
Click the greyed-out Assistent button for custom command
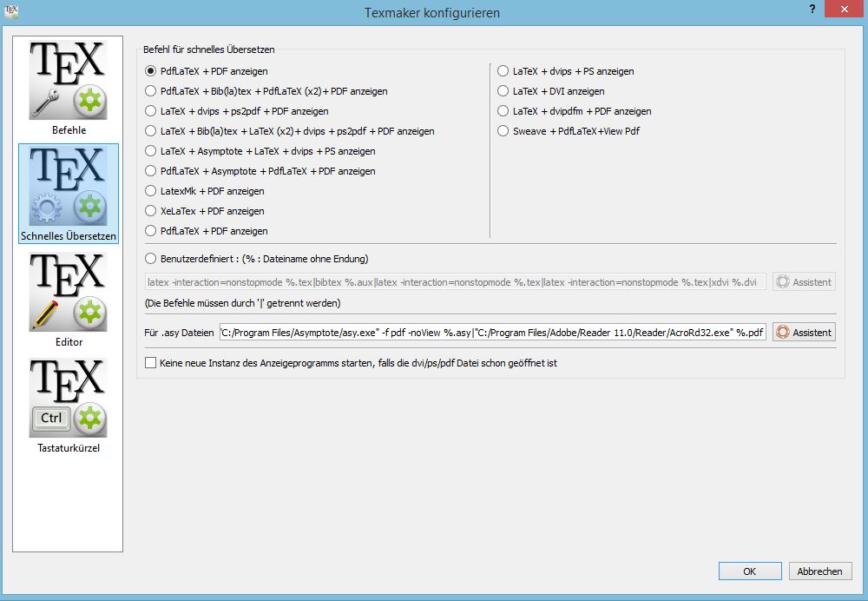pyautogui.click(x=804, y=282)
